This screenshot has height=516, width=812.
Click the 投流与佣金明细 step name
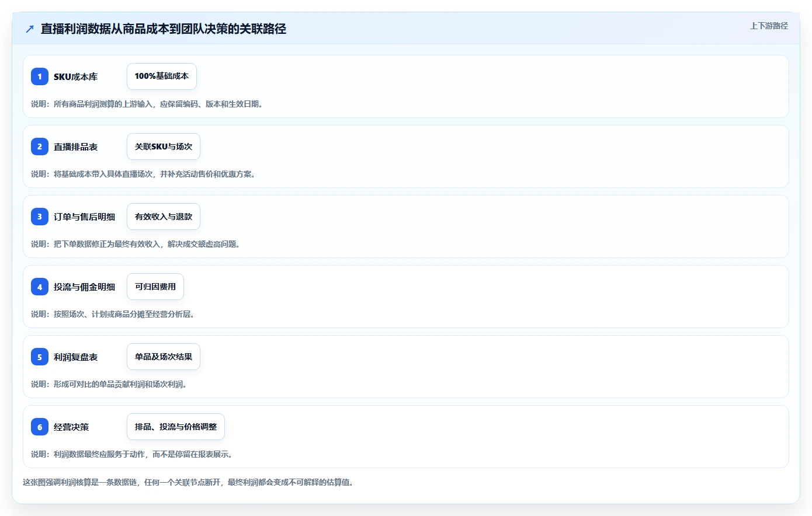pos(84,287)
